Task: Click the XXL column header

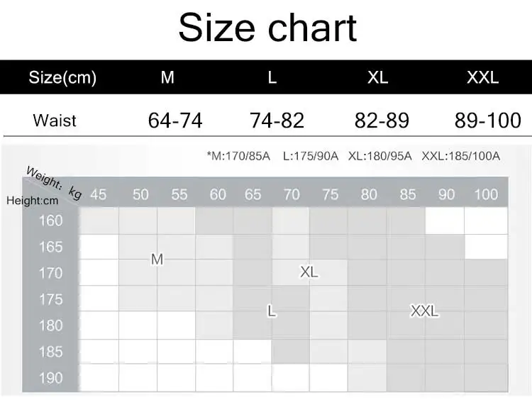Action: click(x=482, y=77)
